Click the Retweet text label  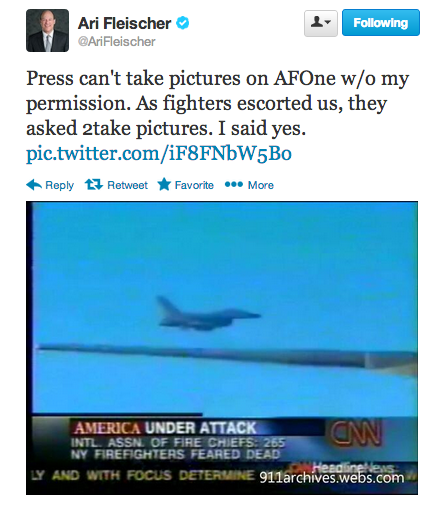127,185
